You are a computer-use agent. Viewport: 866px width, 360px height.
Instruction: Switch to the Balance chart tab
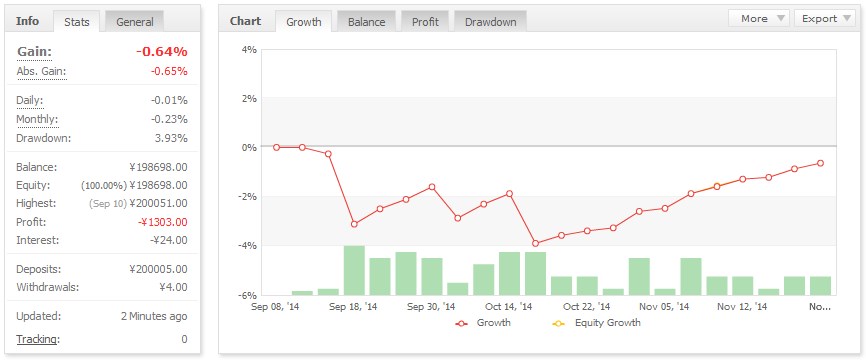point(366,22)
